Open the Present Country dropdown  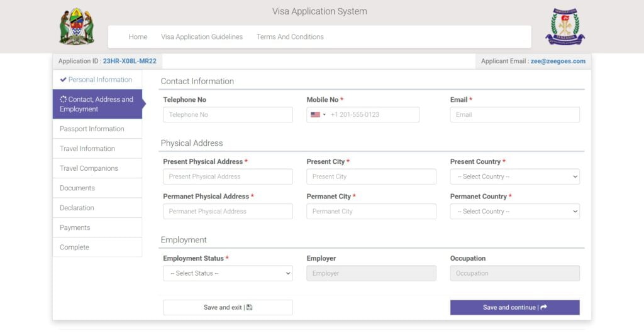point(514,176)
